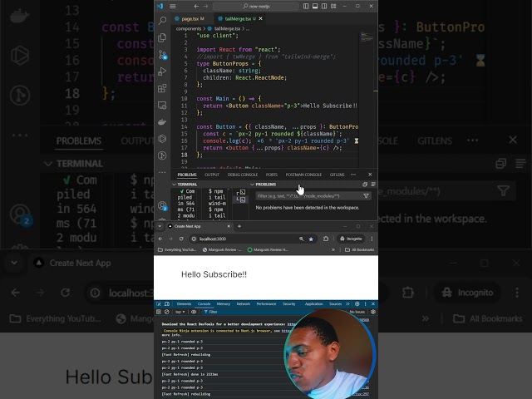Open Source Control view with pending badge
Image resolution: width=532 pixels, height=399 pixels.
(x=163, y=54)
